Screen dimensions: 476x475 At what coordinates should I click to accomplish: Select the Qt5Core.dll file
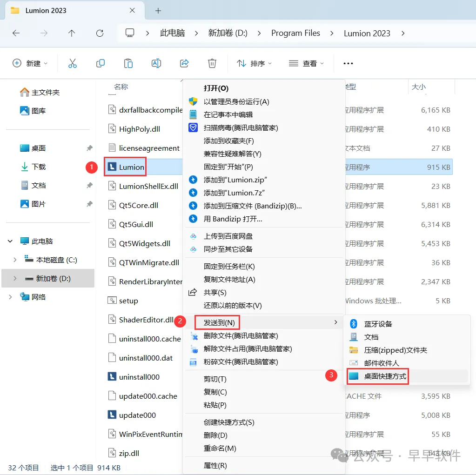pos(133,206)
